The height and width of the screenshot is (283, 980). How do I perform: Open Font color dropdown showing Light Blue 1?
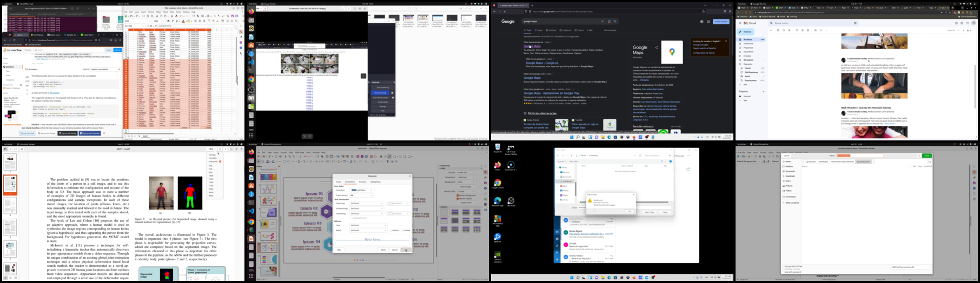(362, 190)
